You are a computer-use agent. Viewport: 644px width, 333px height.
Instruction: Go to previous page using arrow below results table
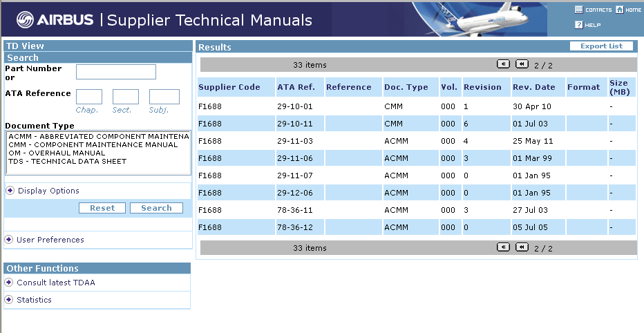[x=503, y=247]
